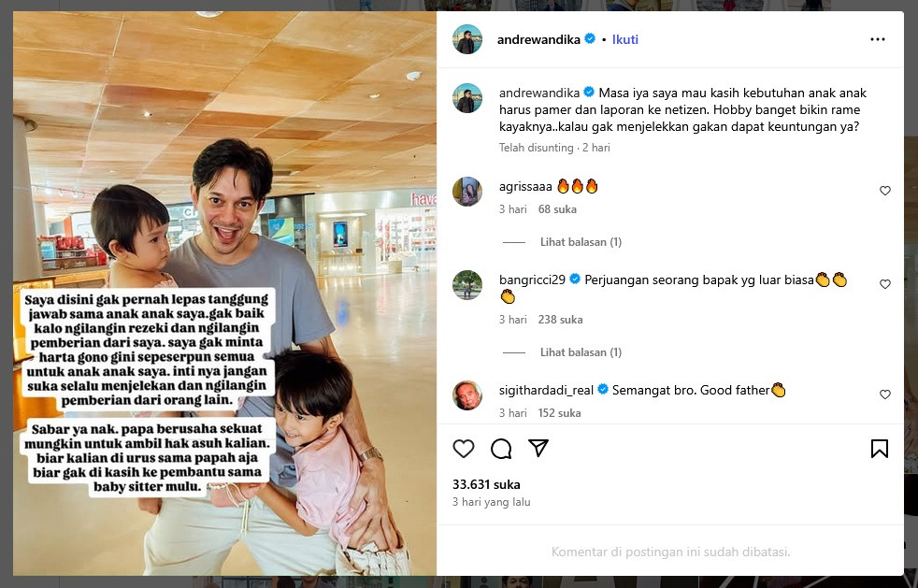The height and width of the screenshot is (588, 918).
Task: Show 238 suka on bangricci29's comment
Action: point(560,319)
